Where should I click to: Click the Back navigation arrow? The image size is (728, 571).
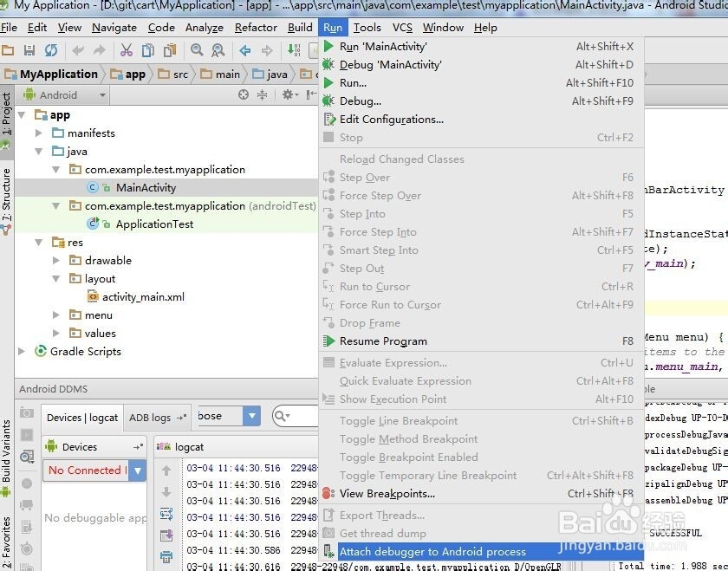click(x=244, y=50)
